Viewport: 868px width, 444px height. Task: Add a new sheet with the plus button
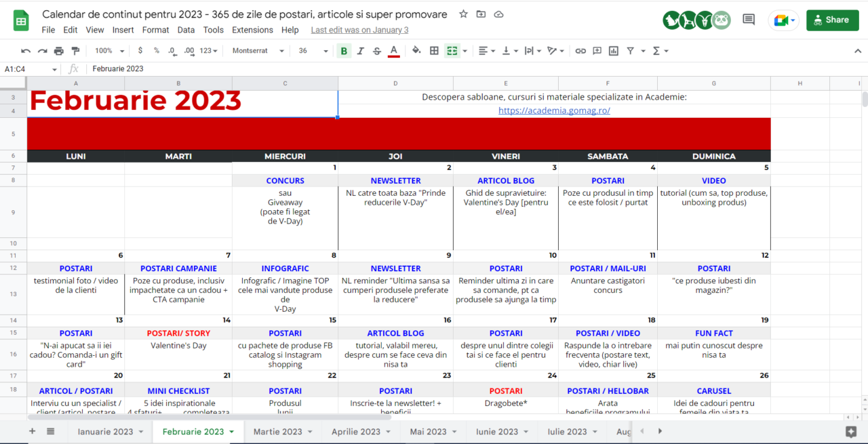[x=32, y=431]
